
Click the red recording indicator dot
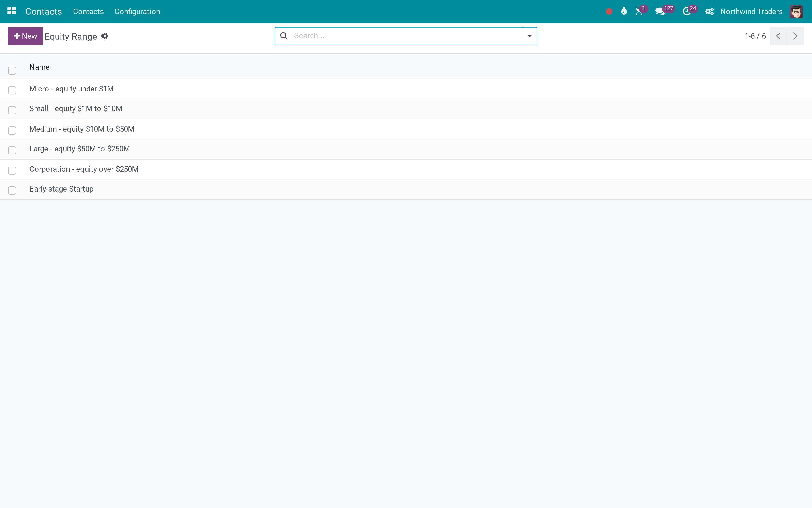coord(609,12)
